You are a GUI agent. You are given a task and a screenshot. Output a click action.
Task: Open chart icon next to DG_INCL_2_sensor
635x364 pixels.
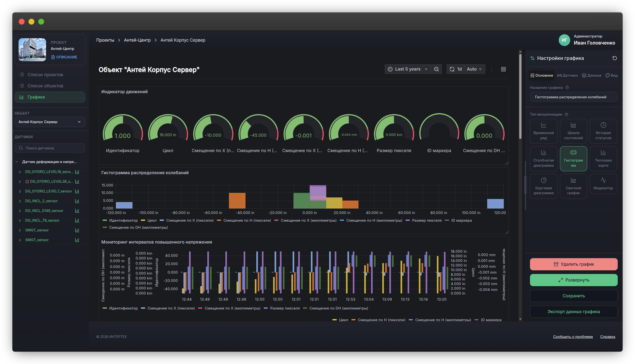[77, 201]
